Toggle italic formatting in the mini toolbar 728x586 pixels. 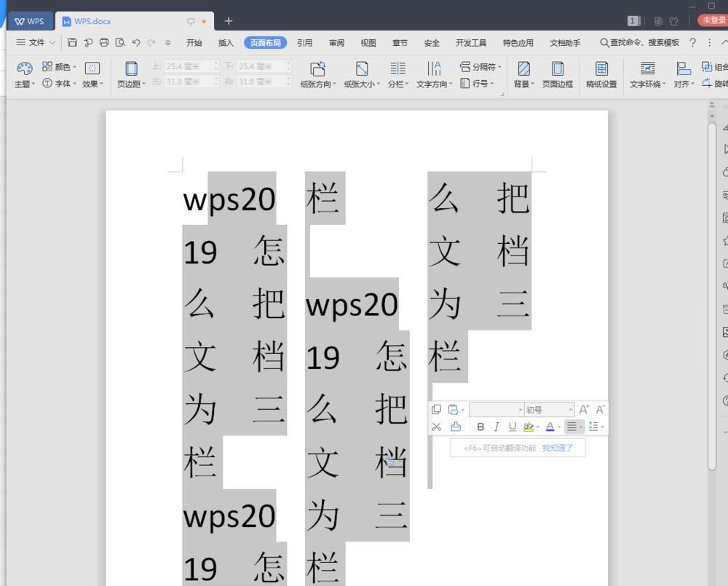tap(496, 427)
